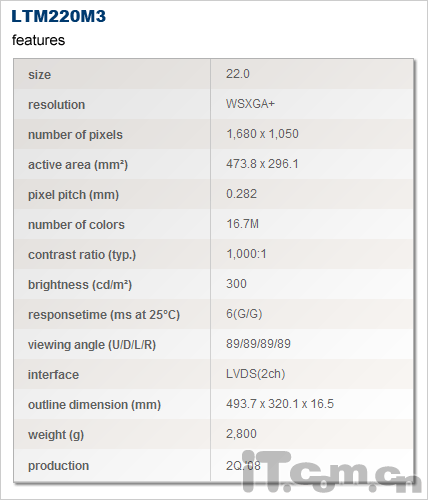Click the LVDS(2ch) interface value
Viewport: 428px width, 500px height.
[256, 374]
